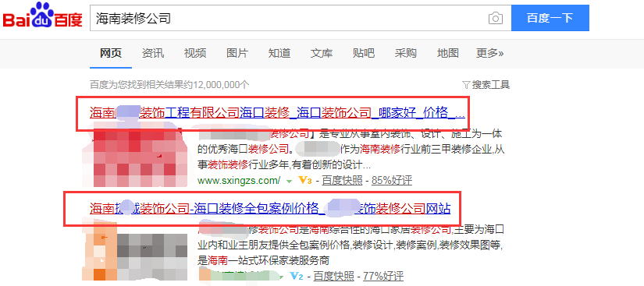Click the second result's gray thumbnail
Image resolution: width=644 pixels, height=286 pixels.
click(136, 252)
